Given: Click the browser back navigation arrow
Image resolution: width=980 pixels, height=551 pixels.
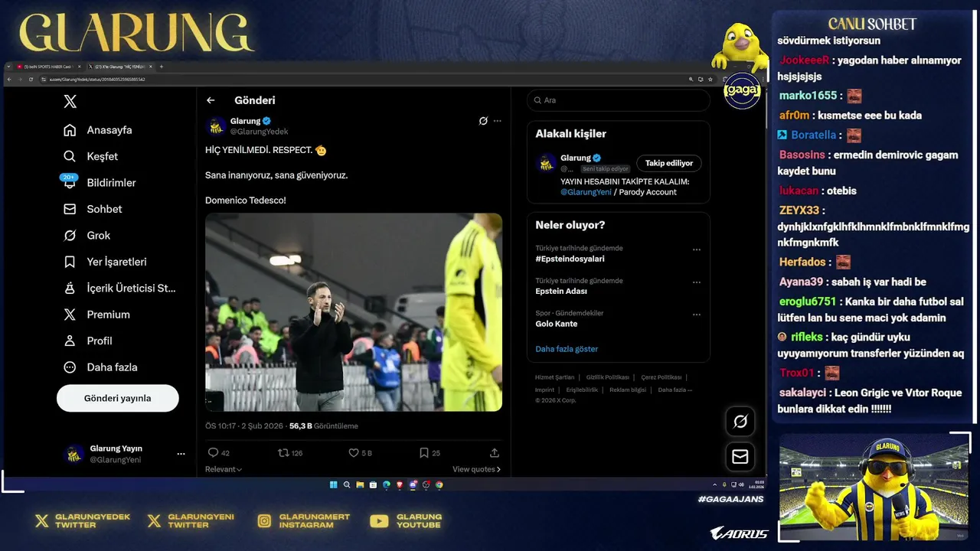Looking at the screenshot, I should (9, 80).
